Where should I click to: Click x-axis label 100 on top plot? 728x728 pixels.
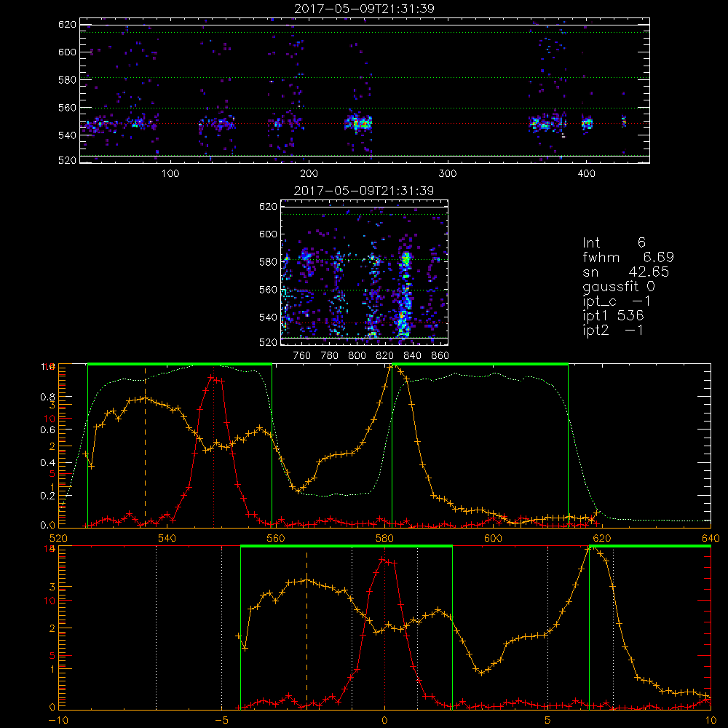click(170, 174)
